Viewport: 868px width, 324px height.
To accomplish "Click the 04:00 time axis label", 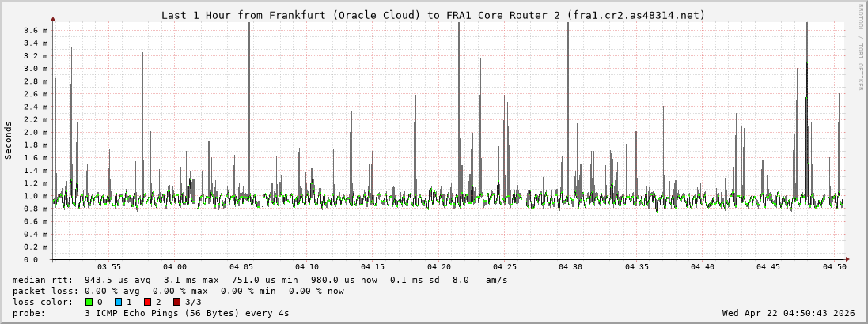I will (175, 267).
